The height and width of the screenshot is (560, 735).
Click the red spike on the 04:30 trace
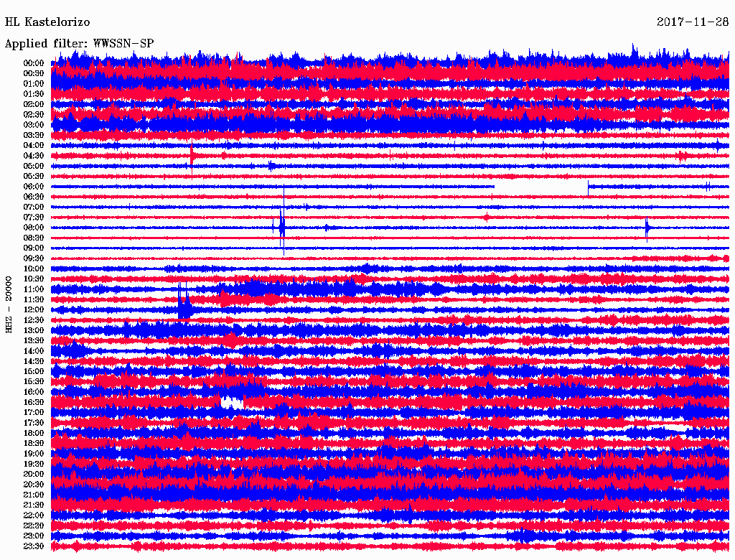point(192,155)
